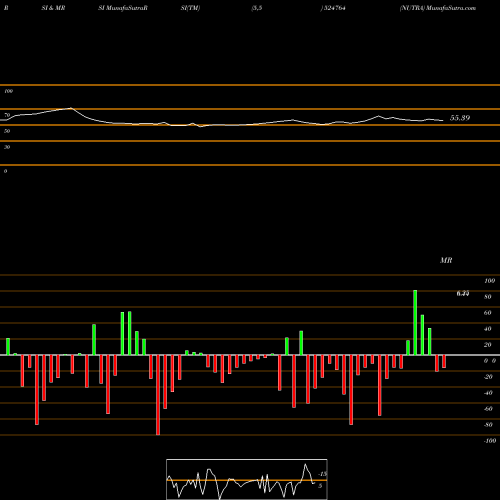Screen dimensions: 500x500
Task: Click the 'SI & MR' header text
Action: [x=53, y=8]
